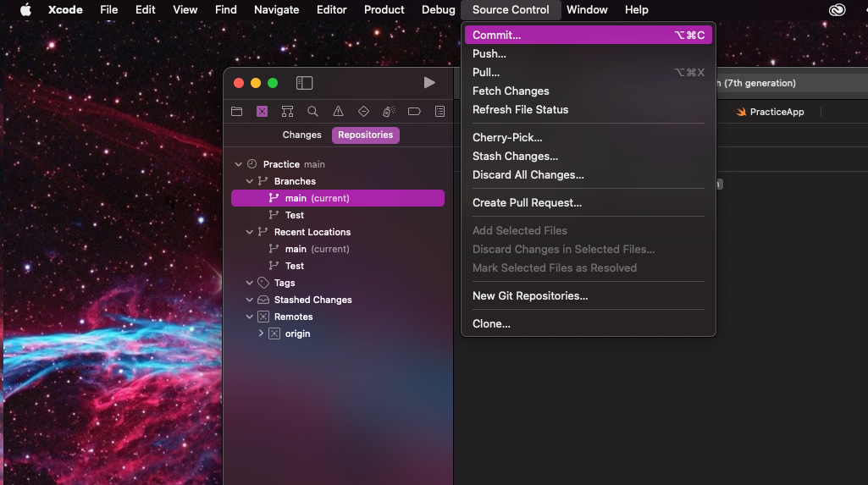
Task: Collapse the Tags group
Action: [250, 283]
